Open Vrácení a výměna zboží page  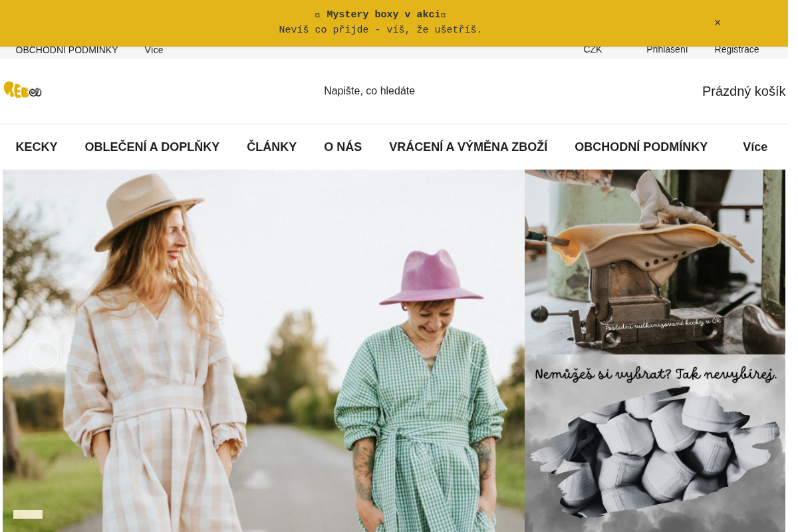click(468, 147)
